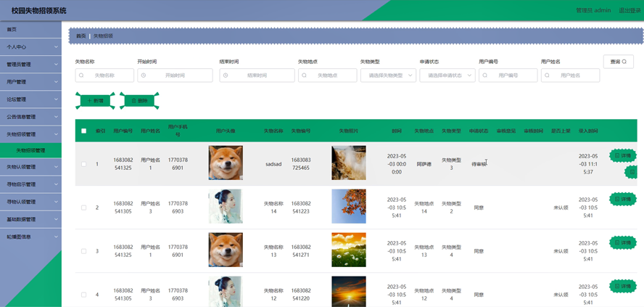Viewport: 644px width, 307px height.
Task: Expand 管理员管理 sidebar menu
Action: [30, 65]
